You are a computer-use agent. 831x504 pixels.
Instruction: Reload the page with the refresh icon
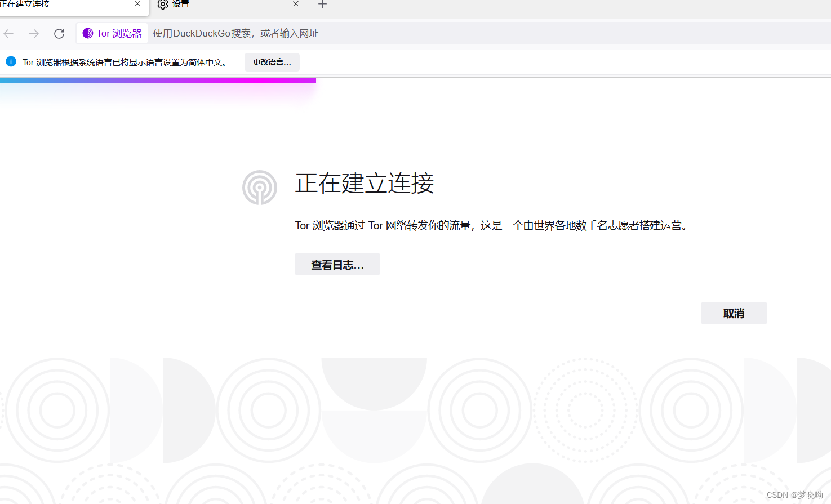(59, 33)
